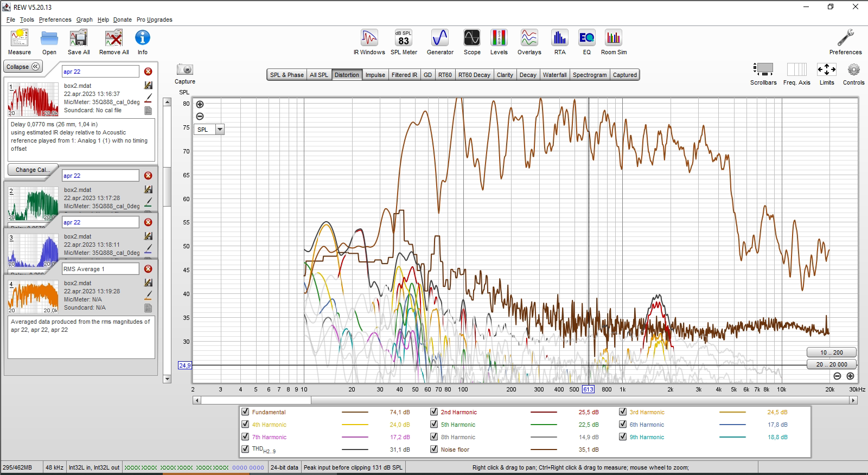Check input Levels
Screen dimensions: 868x475
499,42
